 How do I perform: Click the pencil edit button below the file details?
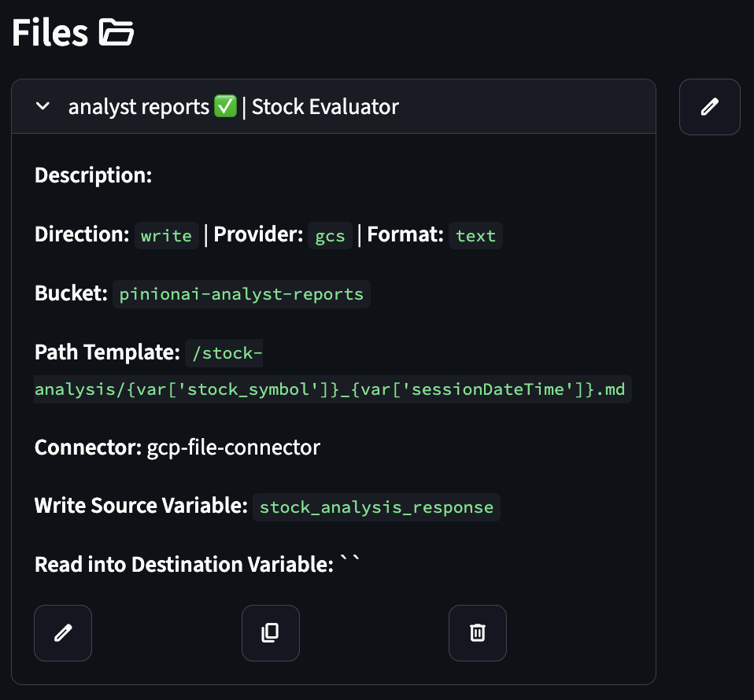coord(63,632)
